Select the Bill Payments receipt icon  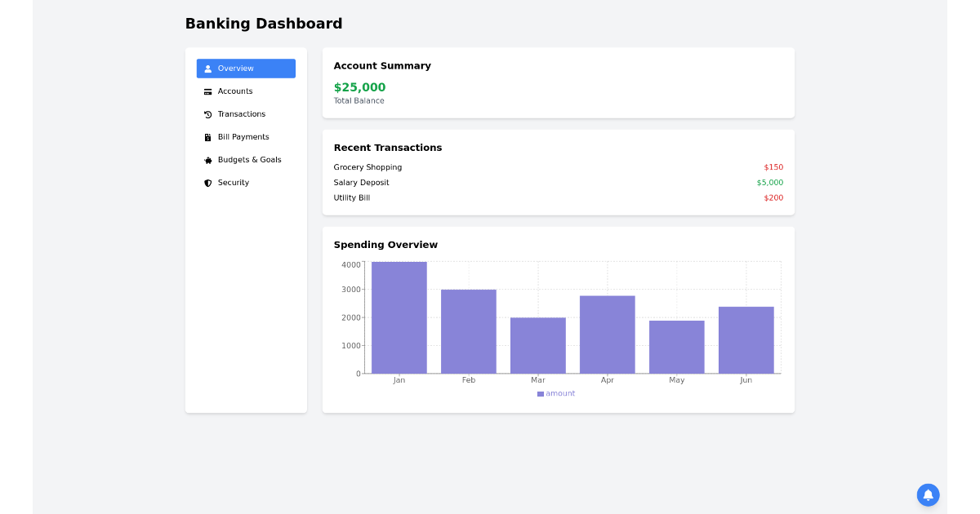[x=207, y=137]
